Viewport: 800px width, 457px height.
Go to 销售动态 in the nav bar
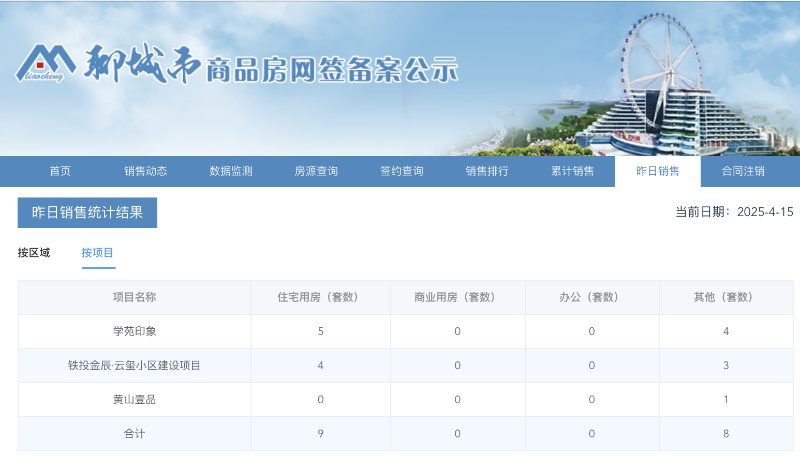pyautogui.click(x=145, y=171)
